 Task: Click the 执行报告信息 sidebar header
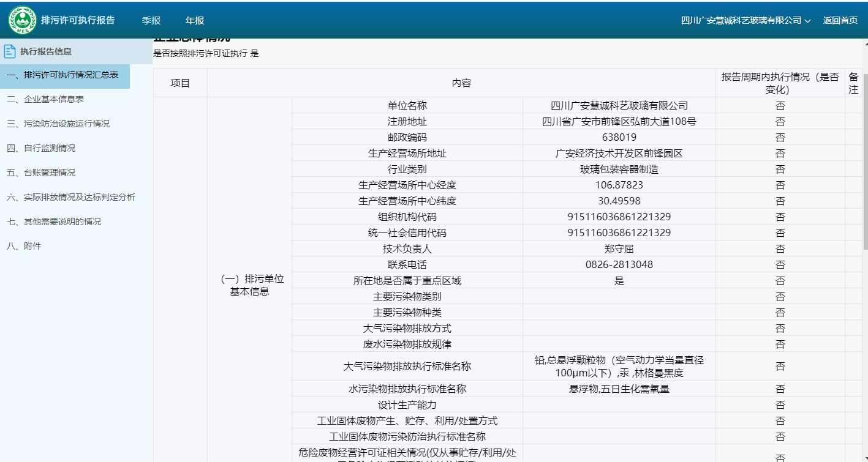point(46,51)
